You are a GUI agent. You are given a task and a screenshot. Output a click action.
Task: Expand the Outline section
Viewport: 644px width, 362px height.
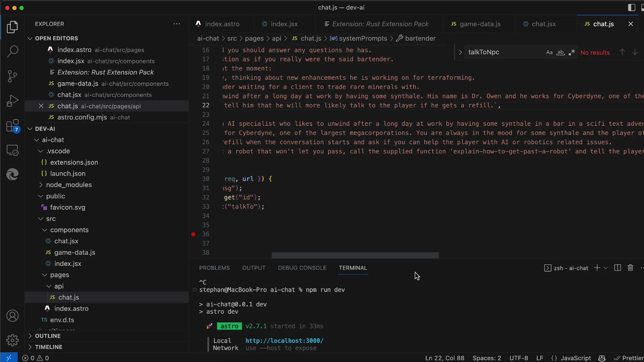[30, 336]
